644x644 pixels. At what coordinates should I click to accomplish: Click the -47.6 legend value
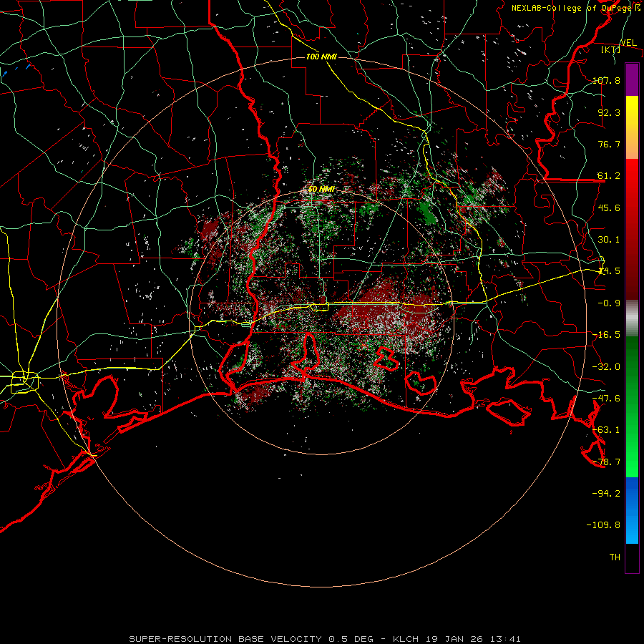[606, 399]
